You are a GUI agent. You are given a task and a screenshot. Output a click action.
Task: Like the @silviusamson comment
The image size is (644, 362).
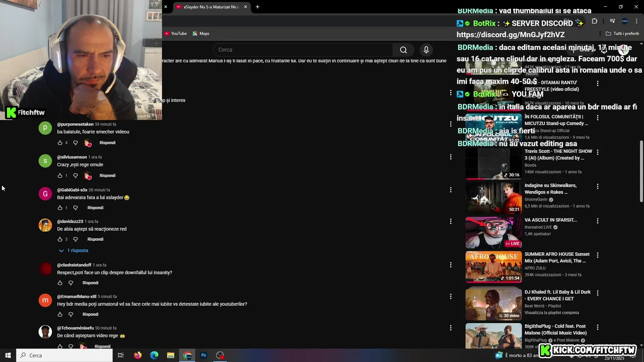point(60,175)
